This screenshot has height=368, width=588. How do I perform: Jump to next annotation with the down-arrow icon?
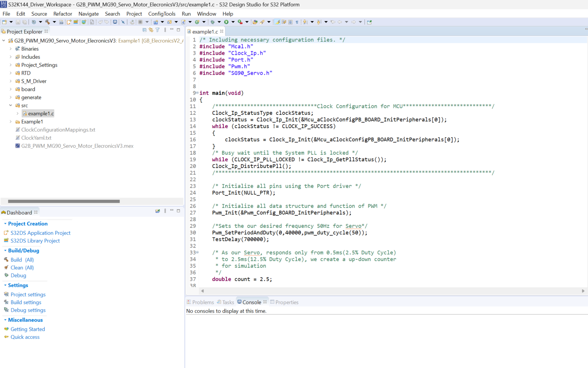[304, 22]
